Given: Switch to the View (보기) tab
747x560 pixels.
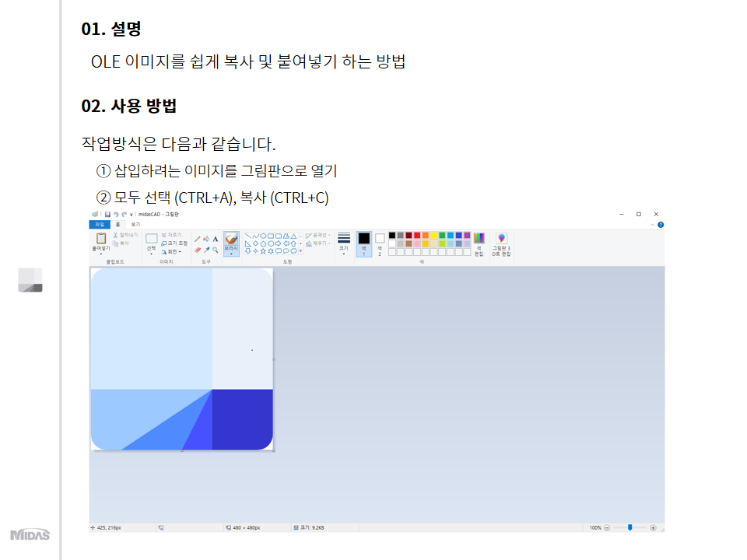Looking at the screenshot, I should pyautogui.click(x=135, y=224).
